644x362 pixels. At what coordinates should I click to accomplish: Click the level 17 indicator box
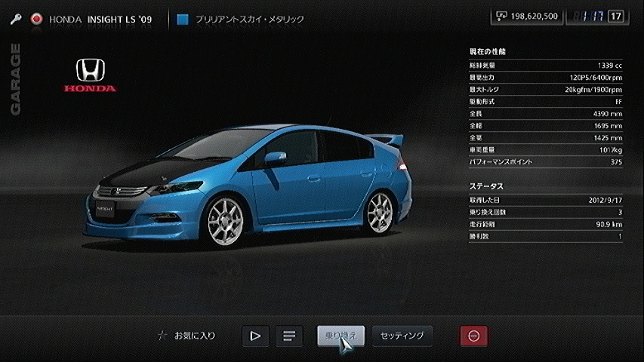[616, 16]
